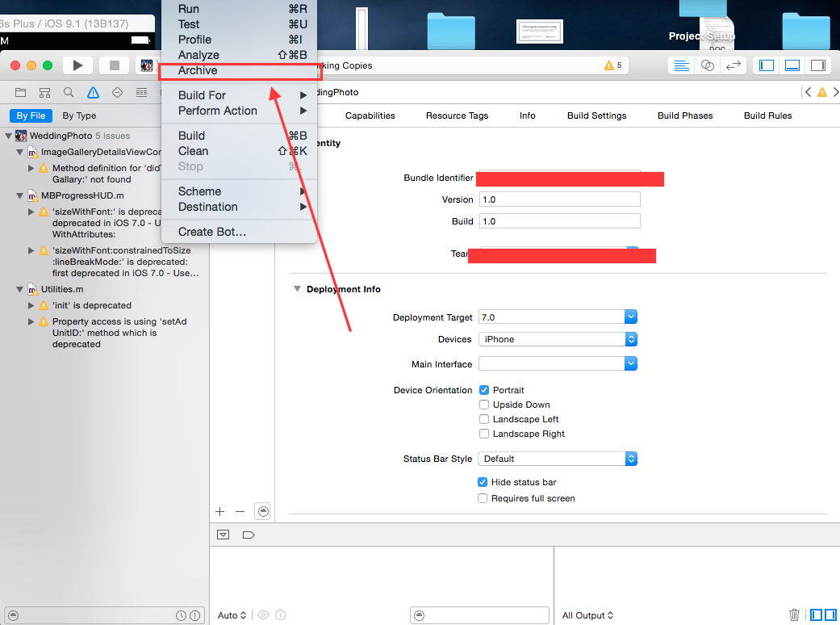Hide the debug area toggle icon
The image size is (840, 625).
pos(224,535)
